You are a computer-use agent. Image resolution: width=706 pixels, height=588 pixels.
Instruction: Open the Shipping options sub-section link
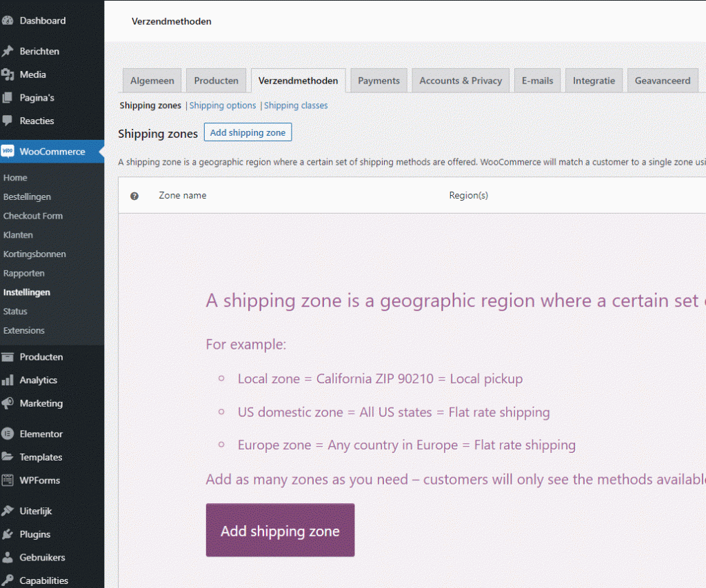click(223, 105)
